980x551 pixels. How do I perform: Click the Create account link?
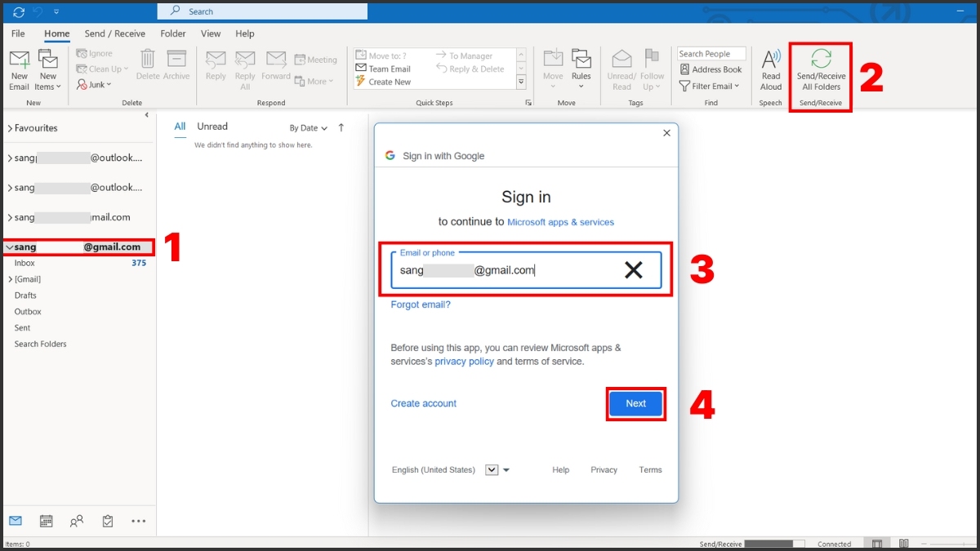(423, 403)
